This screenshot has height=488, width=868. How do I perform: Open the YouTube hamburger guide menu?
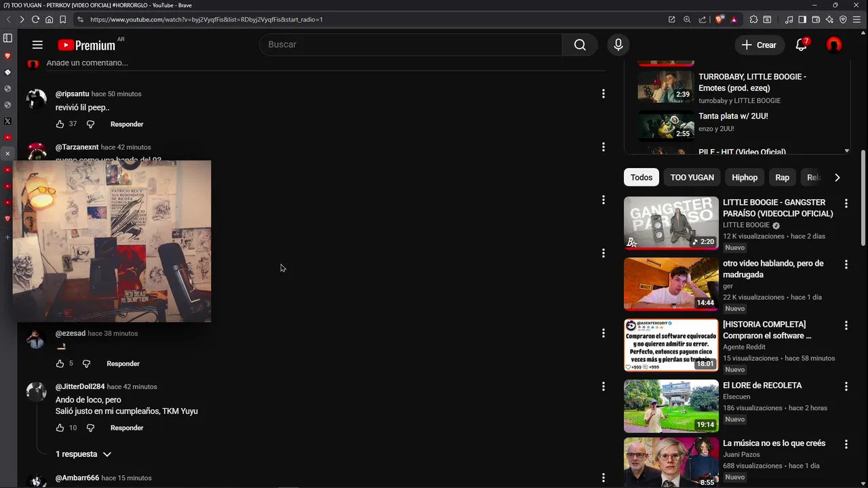[x=37, y=45]
